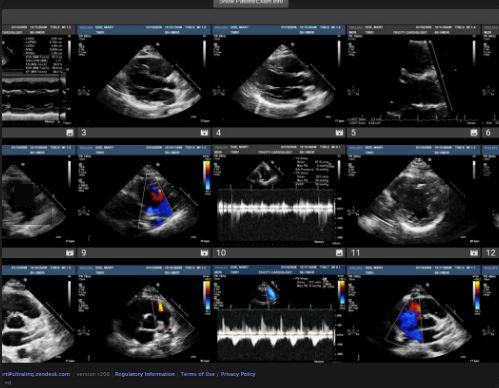
Task: Open bottom-row Doppler thumbnail with green ECG trace
Action: pyautogui.click(x=279, y=314)
